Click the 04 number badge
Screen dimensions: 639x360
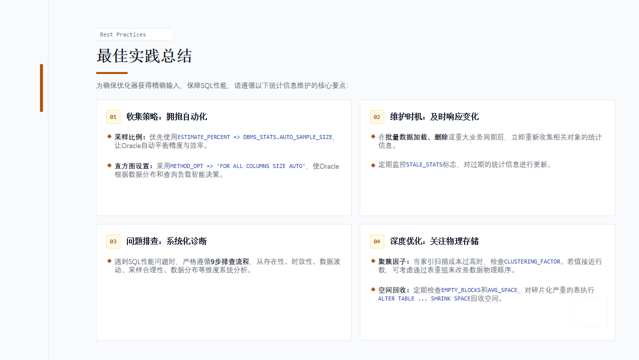click(377, 241)
